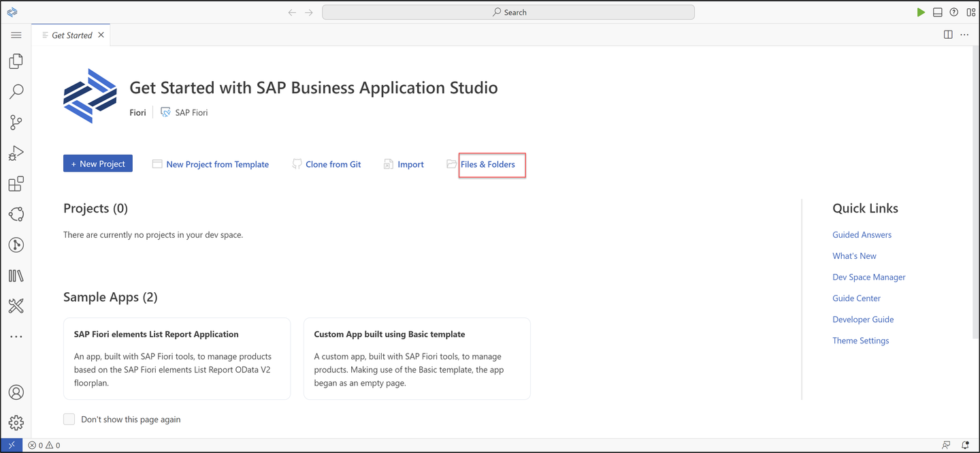The image size is (980, 453).
Task: Open Guide Center quick link
Action: (856, 298)
